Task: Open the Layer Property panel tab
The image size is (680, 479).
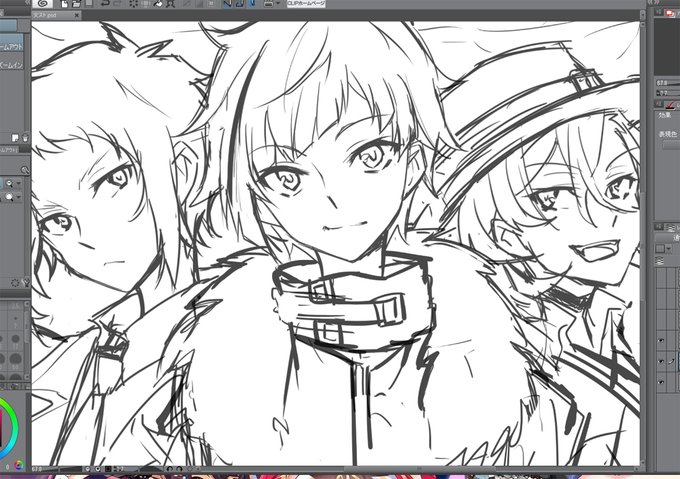Action: pyautogui.click(x=671, y=104)
